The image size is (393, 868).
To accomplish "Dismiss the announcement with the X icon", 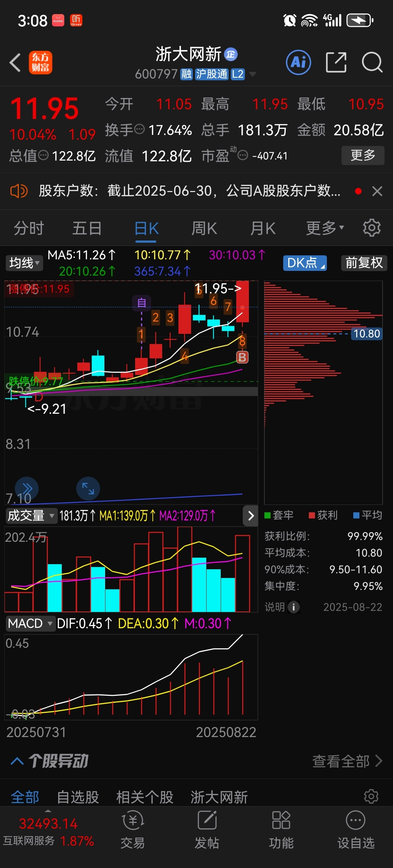I will point(377,191).
